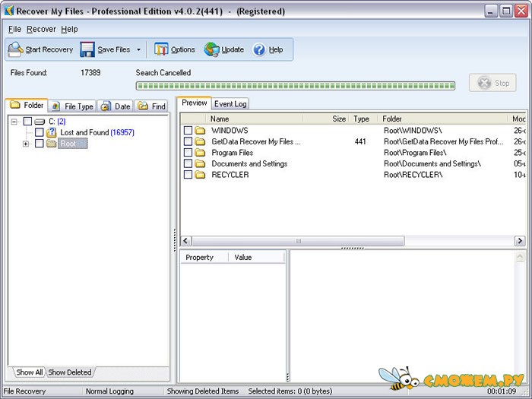The width and height of the screenshot is (532, 399).
Task: Open the Help menu in menu bar
Action: coord(69,30)
